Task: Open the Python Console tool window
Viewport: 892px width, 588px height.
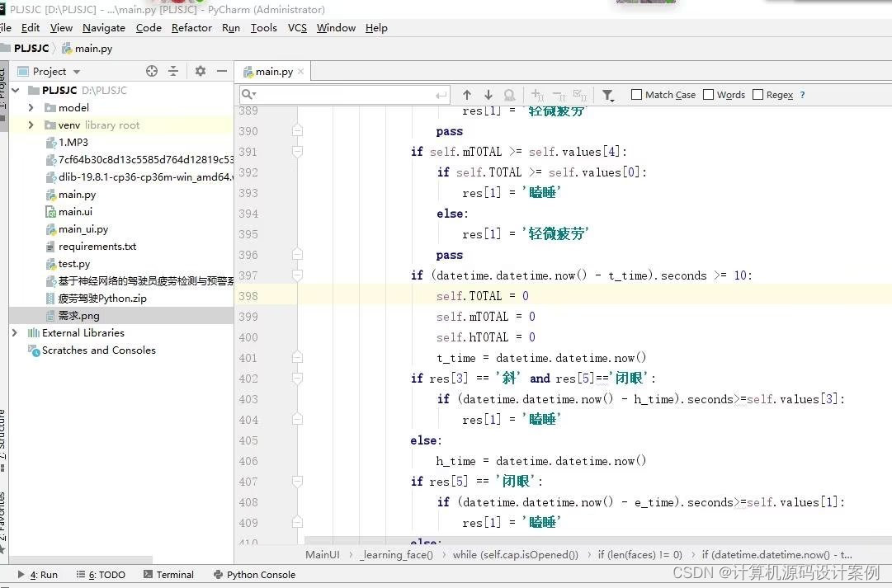Action: 254,574
